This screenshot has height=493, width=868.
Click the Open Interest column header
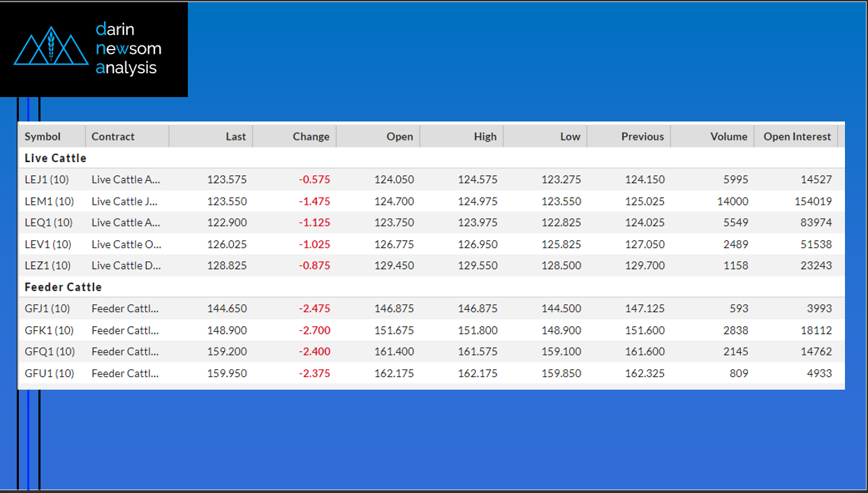click(797, 137)
